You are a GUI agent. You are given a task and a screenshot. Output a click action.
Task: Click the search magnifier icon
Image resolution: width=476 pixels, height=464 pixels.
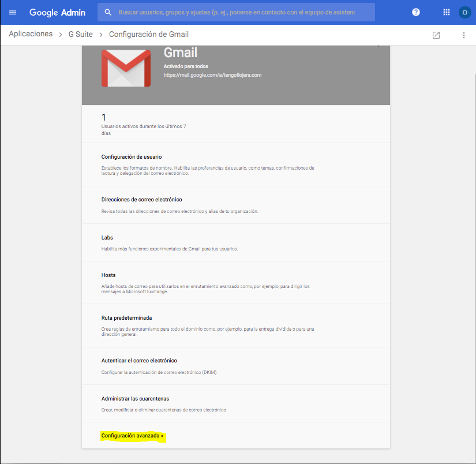coord(108,12)
